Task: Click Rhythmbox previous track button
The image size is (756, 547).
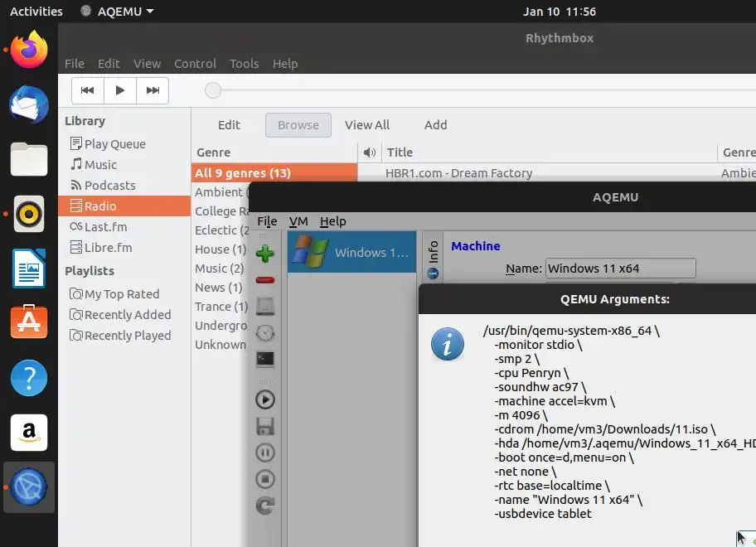Action: tap(88, 90)
